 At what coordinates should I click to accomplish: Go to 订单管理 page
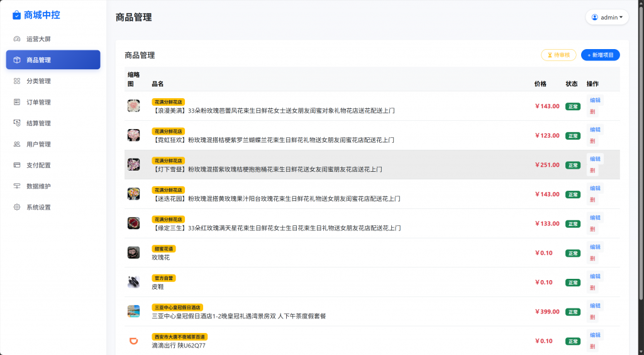pyautogui.click(x=53, y=102)
